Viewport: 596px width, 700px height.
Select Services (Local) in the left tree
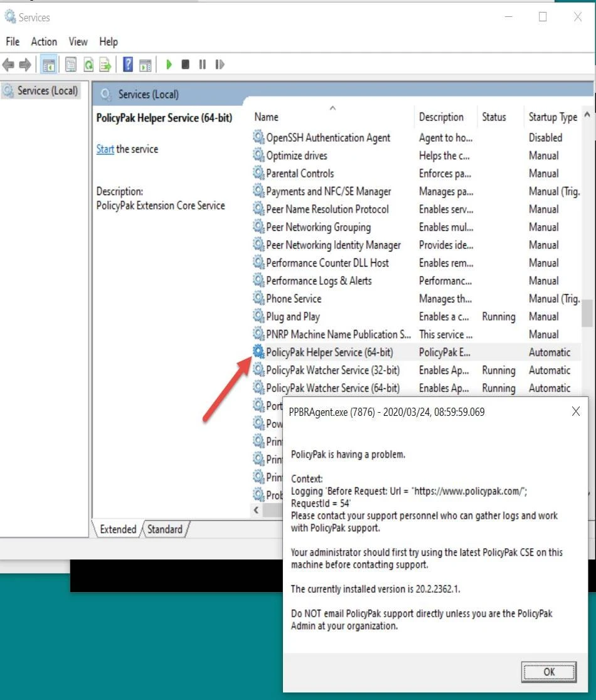tap(47, 91)
